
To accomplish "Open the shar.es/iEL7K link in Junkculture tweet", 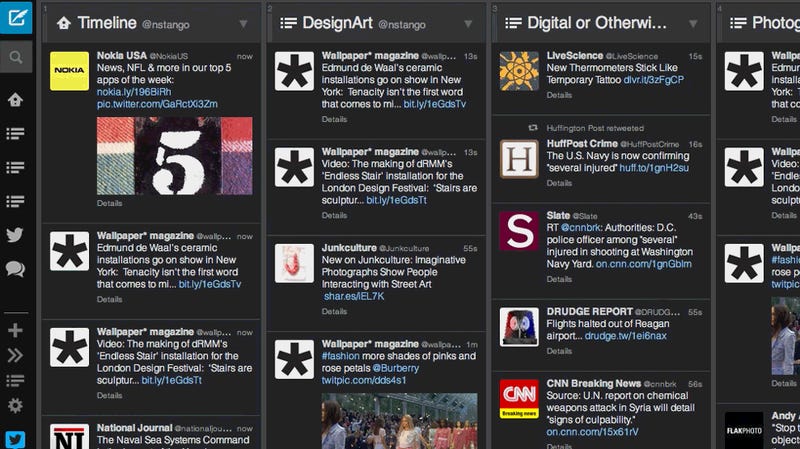I will 354,296.
